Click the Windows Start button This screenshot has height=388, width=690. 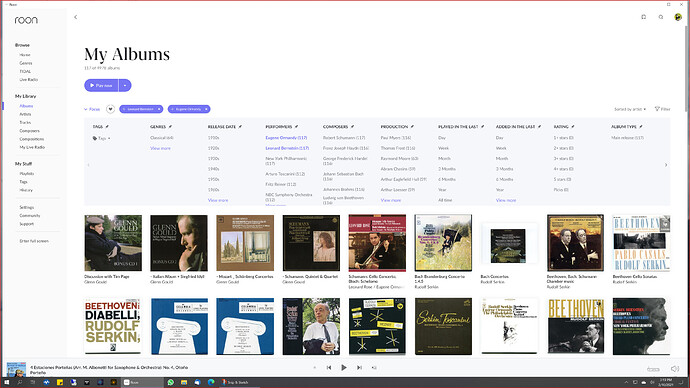(7, 382)
